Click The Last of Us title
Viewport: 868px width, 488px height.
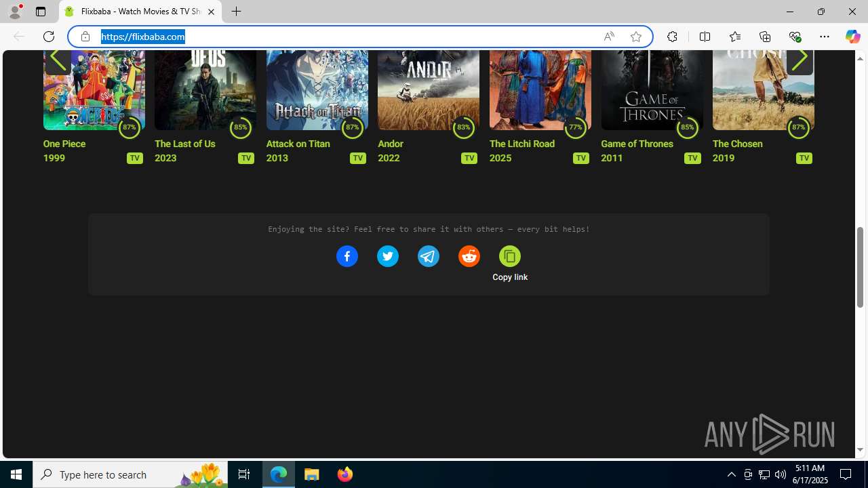tap(185, 144)
